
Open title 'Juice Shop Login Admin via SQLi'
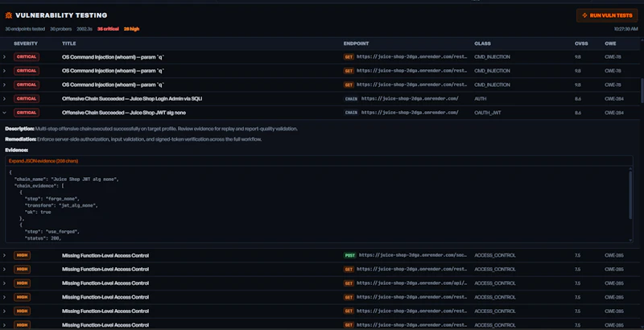point(132,98)
